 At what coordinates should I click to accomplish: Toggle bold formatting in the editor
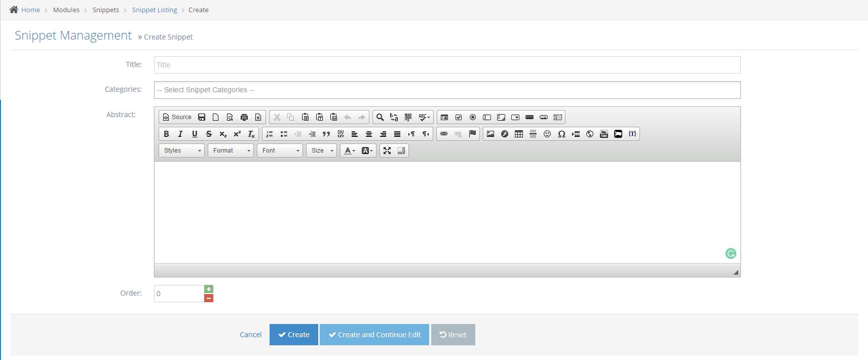pos(166,134)
